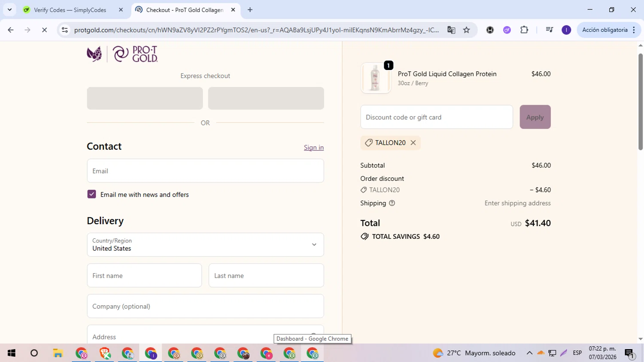Click the Address field
The height and width of the screenshot is (362, 644).
[205, 335]
